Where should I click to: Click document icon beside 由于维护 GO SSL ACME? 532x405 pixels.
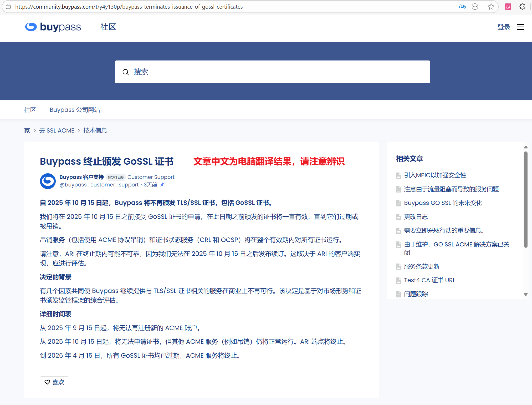pos(398,245)
